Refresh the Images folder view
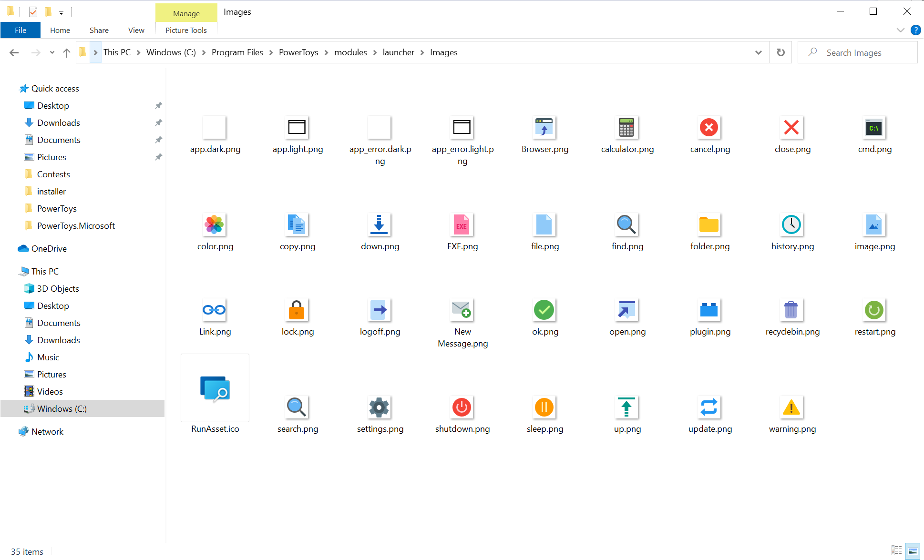924x560 pixels. tap(780, 52)
